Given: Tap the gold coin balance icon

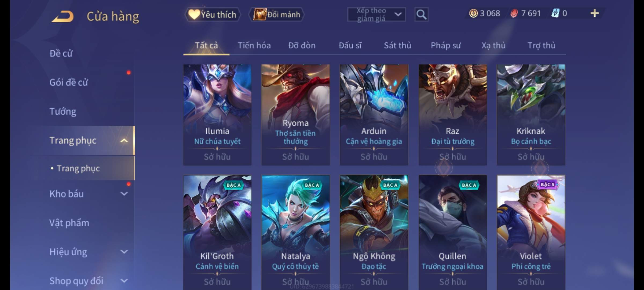Looking at the screenshot, I should point(473,13).
